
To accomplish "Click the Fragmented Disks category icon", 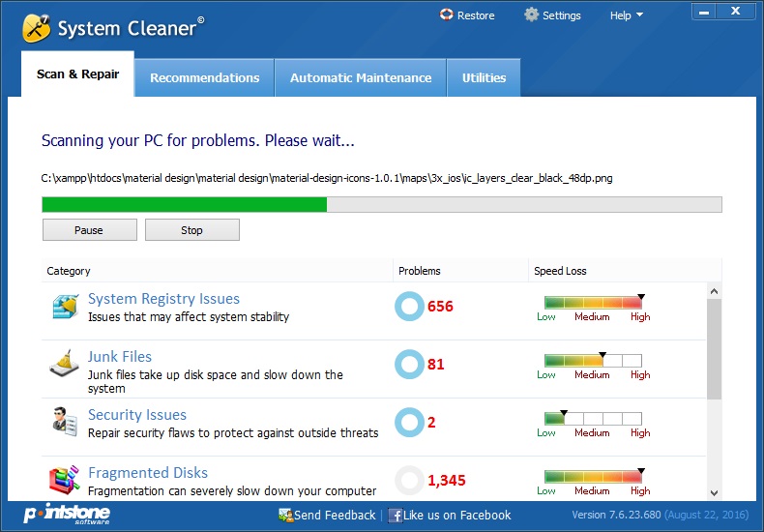I will (x=65, y=480).
